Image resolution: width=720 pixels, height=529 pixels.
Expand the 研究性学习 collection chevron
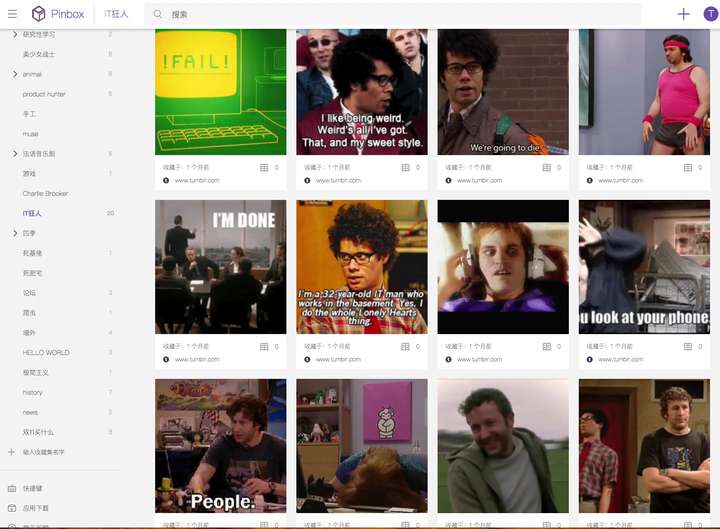pos(15,34)
